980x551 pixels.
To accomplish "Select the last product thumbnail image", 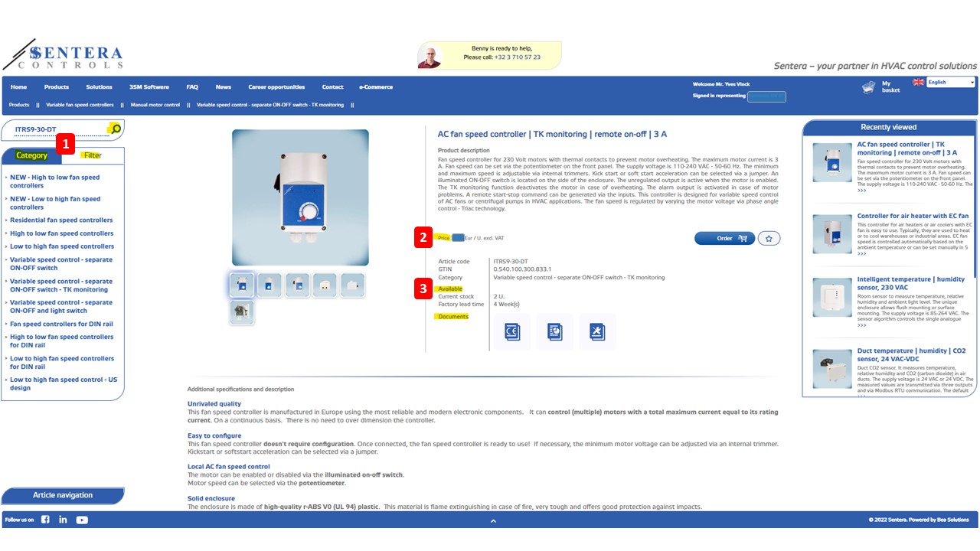I will point(242,311).
